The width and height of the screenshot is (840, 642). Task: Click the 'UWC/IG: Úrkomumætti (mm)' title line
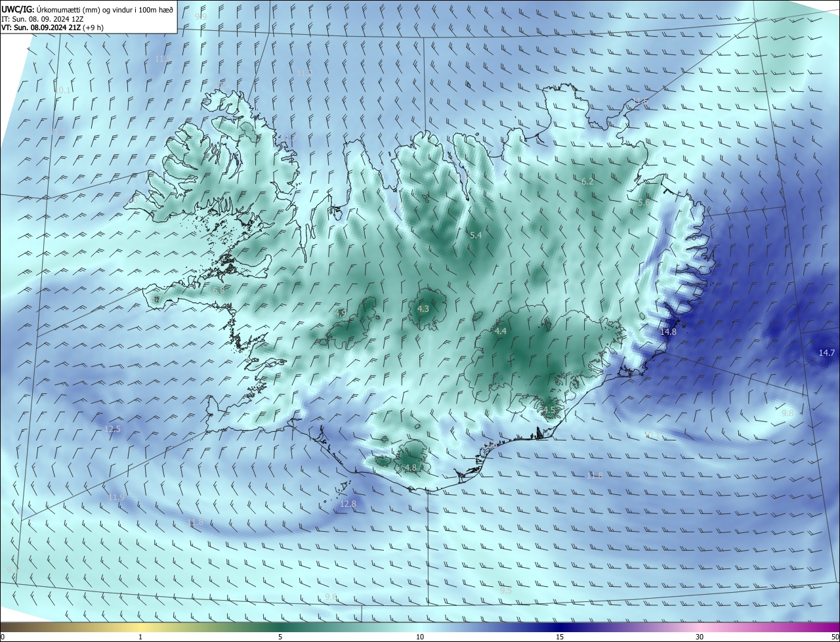(87, 9)
